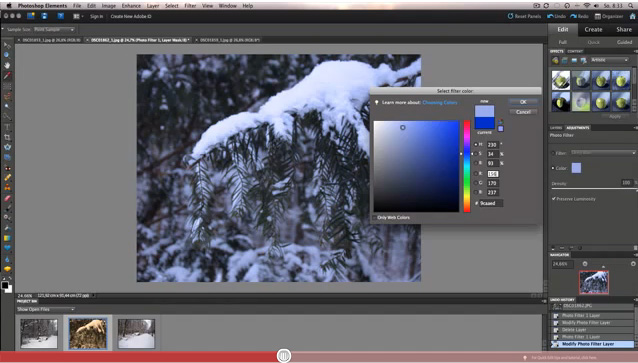Select the bottom B blue radio button
638x363 pixels.
476,192
